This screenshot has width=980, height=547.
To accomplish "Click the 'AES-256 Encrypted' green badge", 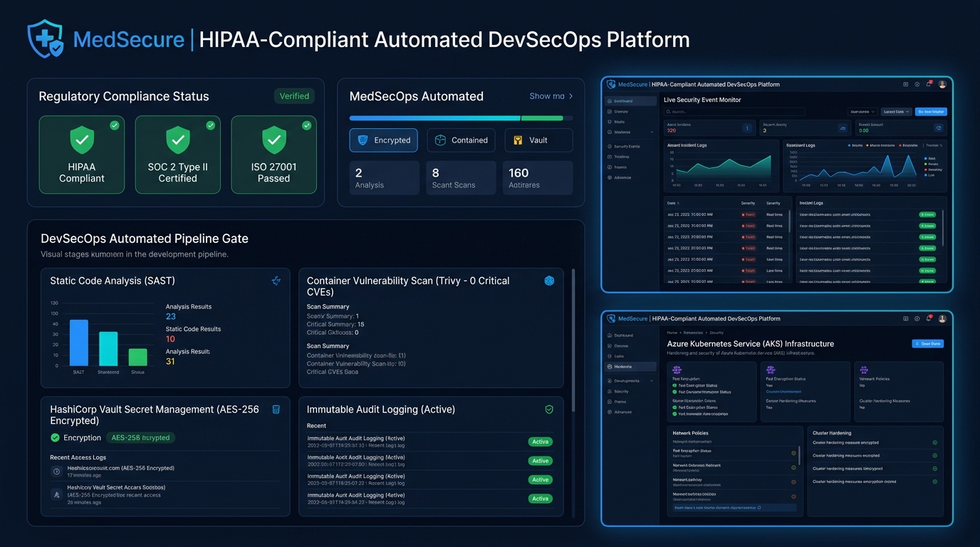I will (x=140, y=438).
